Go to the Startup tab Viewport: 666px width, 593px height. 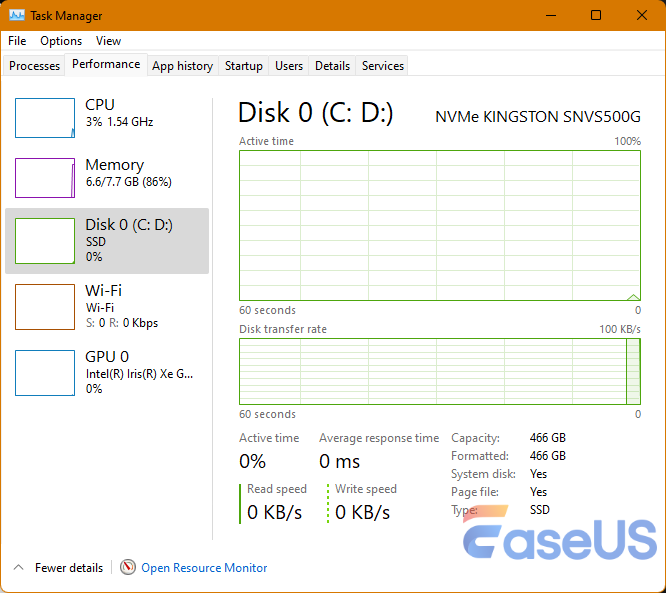point(244,66)
